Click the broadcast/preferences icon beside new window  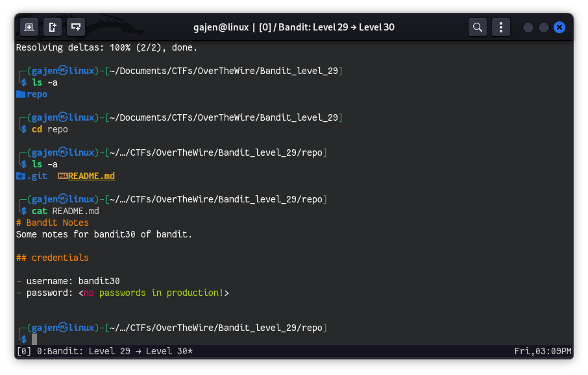tap(77, 27)
